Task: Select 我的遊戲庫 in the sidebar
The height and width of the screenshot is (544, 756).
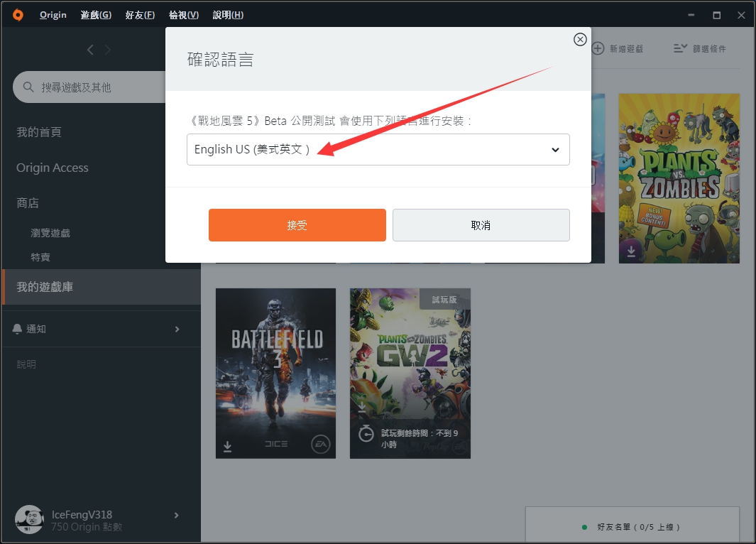Action: pos(43,287)
